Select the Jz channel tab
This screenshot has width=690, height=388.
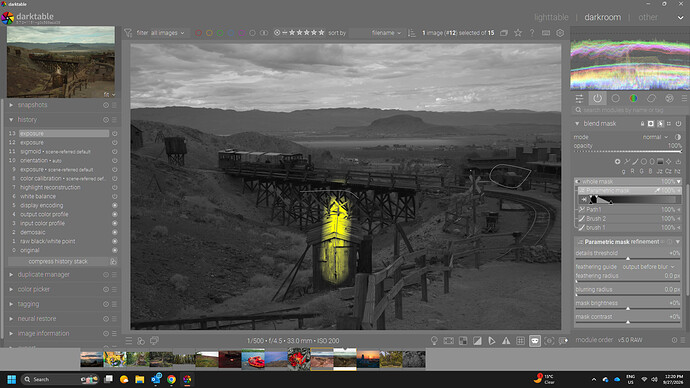[x=660, y=171]
